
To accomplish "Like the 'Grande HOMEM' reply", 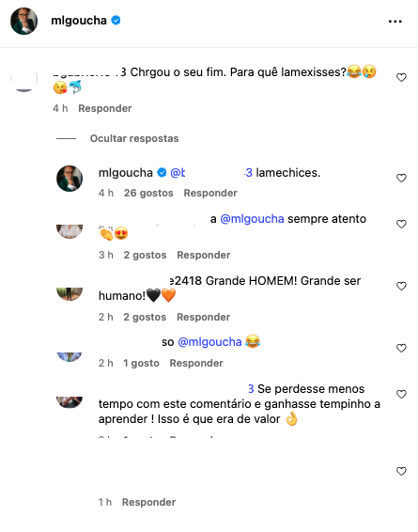I will click(x=401, y=287).
